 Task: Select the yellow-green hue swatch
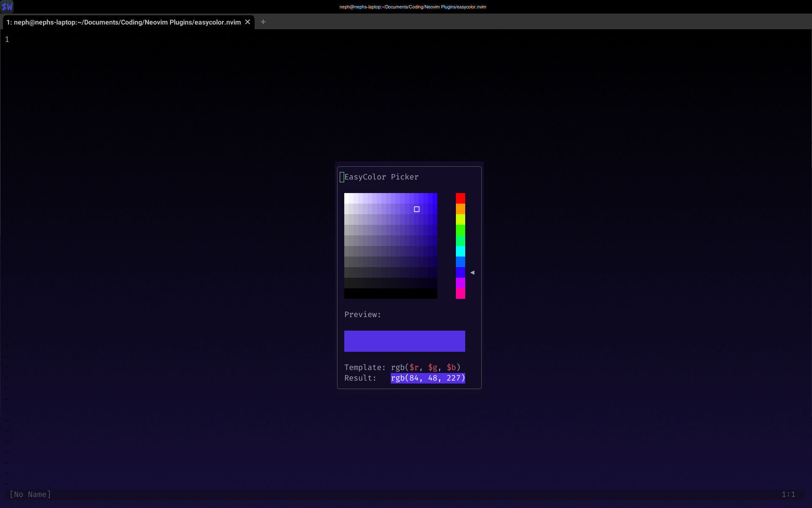[460, 219]
